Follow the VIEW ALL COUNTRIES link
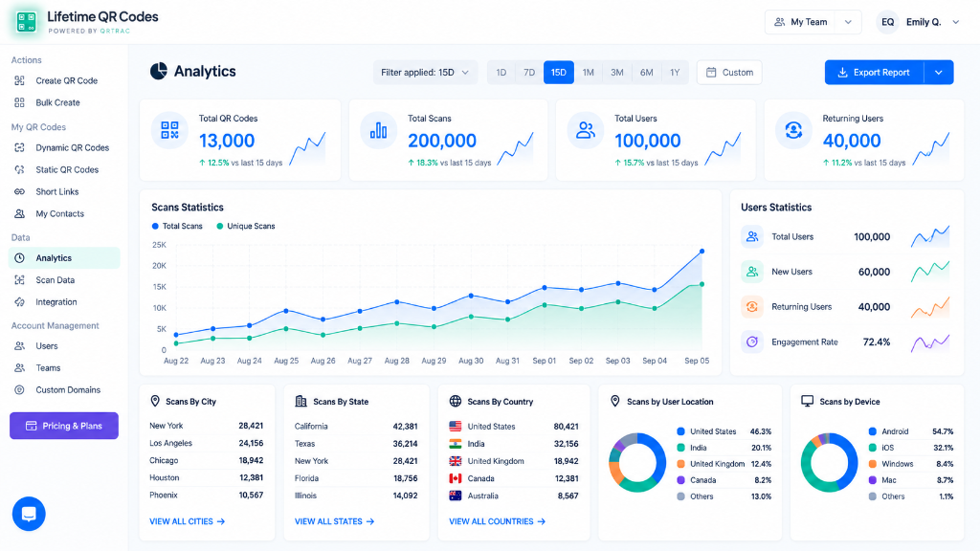Image resolution: width=980 pixels, height=551 pixels. [497, 521]
